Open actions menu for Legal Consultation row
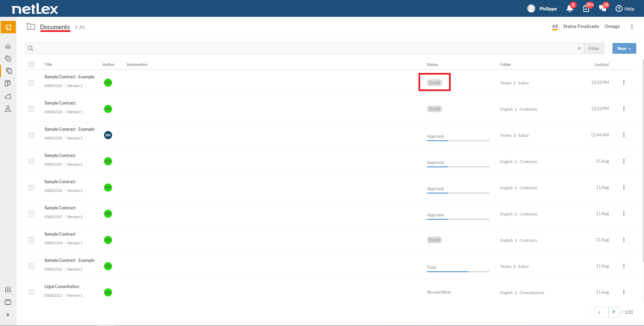The height and width of the screenshot is (326, 644). (624, 292)
